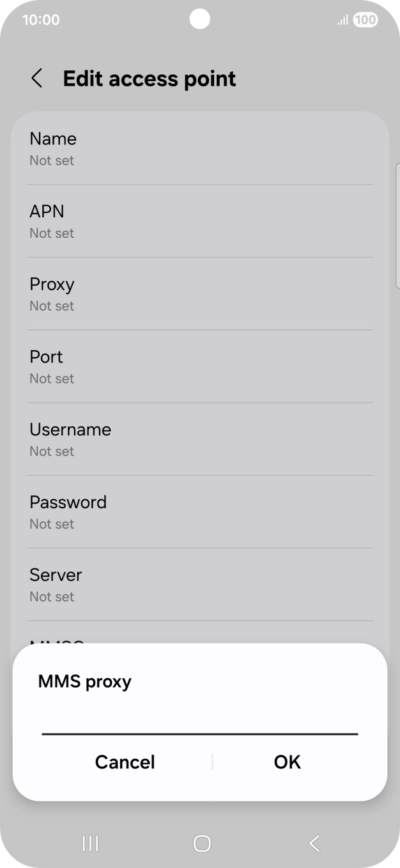Open the Name setting to edit it
The height and width of the screenshot is (868, 400).
pos(200,148)
